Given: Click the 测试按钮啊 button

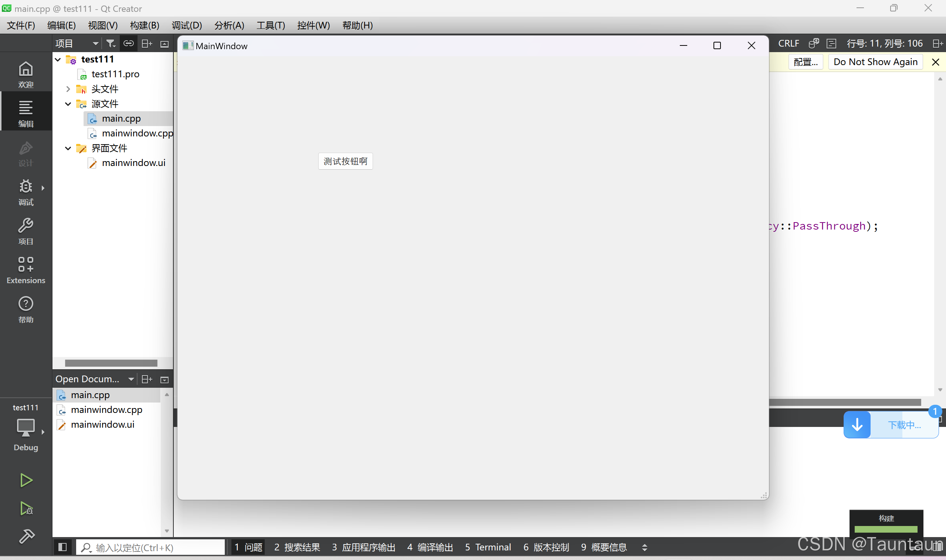Looking at the screenshot, I should (345, 161).
